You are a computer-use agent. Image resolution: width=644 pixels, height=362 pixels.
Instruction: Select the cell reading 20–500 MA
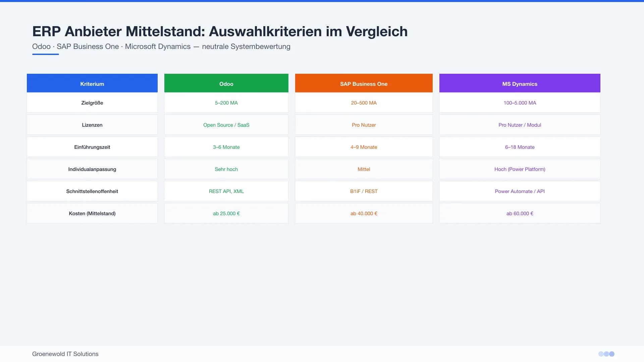(364, 103)
